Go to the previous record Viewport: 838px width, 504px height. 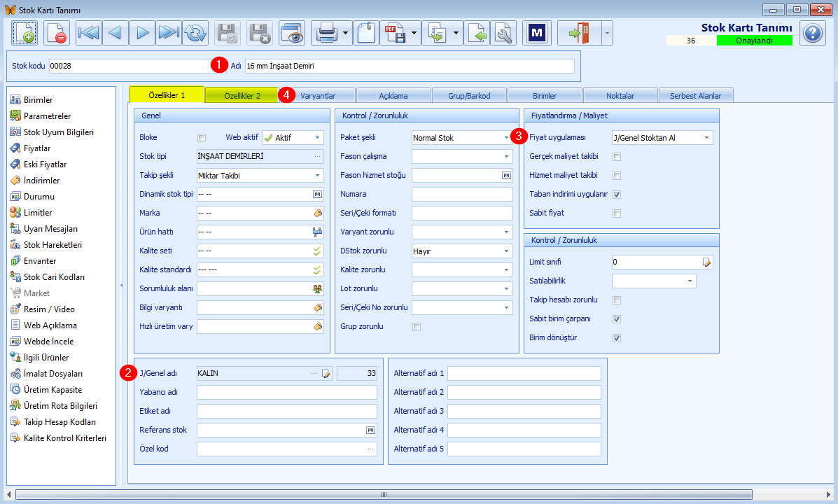tap(115, 33)
